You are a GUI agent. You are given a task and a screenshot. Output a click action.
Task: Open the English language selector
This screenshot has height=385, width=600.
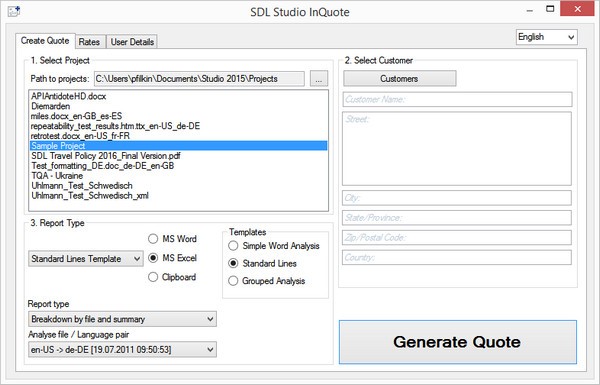click(546, 37)
